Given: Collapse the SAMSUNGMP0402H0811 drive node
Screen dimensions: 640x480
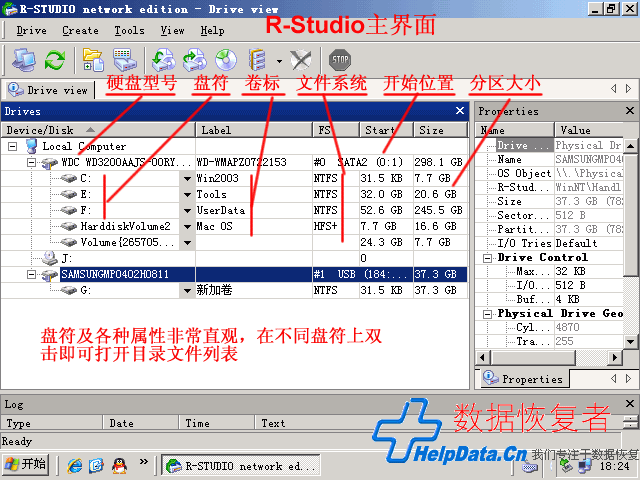Looking at the screenshot, I should click(31, 274).
